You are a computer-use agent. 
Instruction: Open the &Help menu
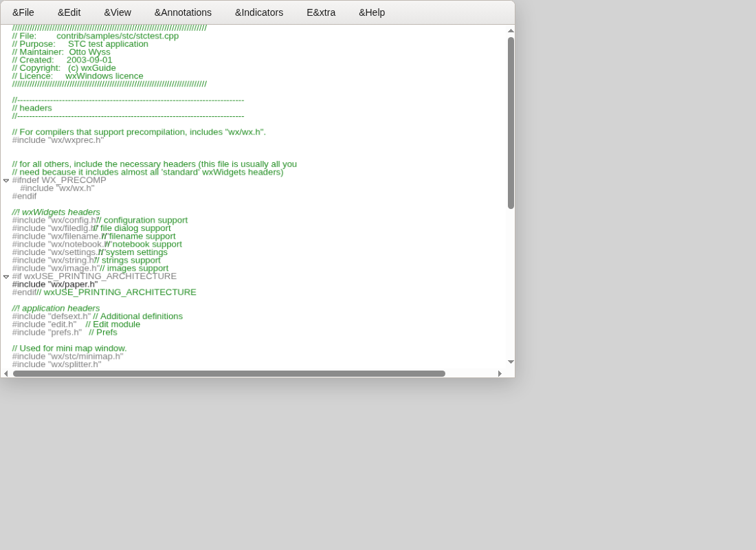tap(372, 12)
